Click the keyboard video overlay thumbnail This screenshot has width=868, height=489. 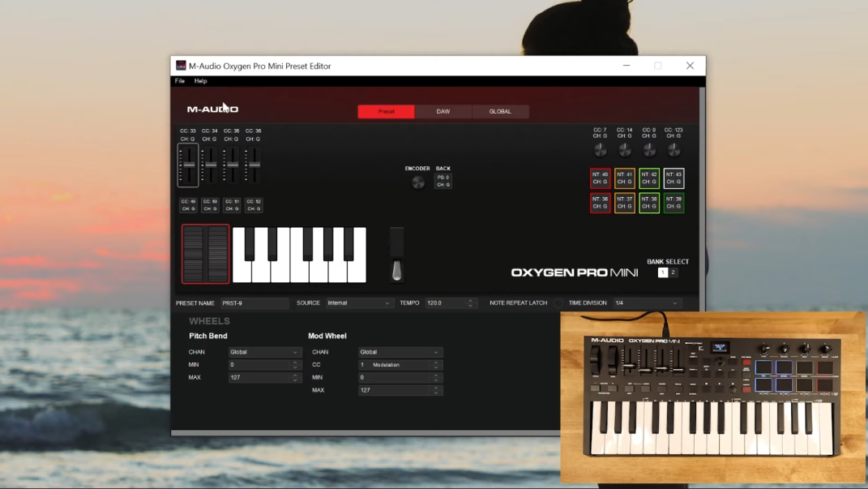coord(712,397)
